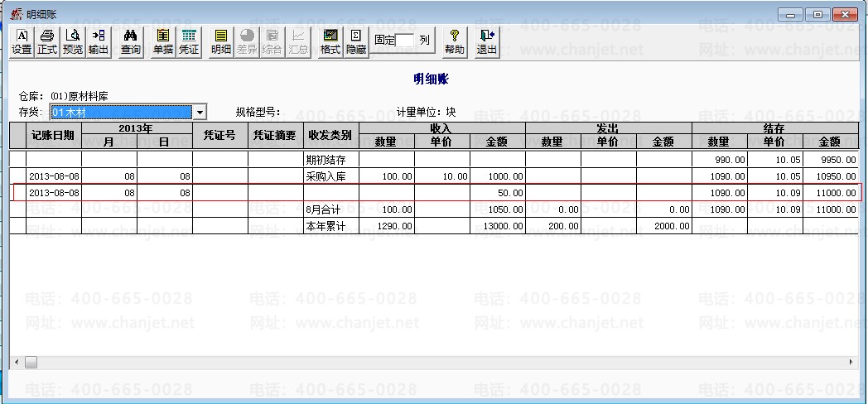Click the 9950.00 balance amount cell
Viewport: 868px width, 404px height.
[831, 160]
